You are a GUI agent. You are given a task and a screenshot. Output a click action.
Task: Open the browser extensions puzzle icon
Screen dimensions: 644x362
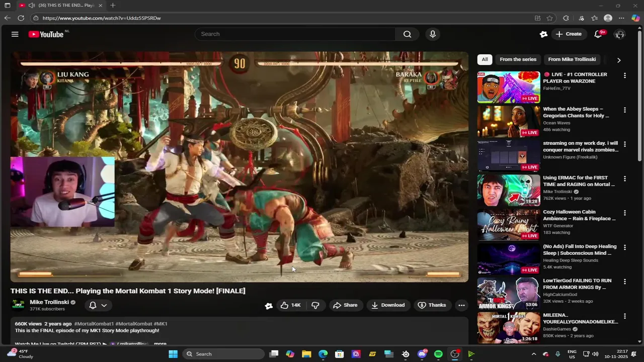click(x=566, y=18)
